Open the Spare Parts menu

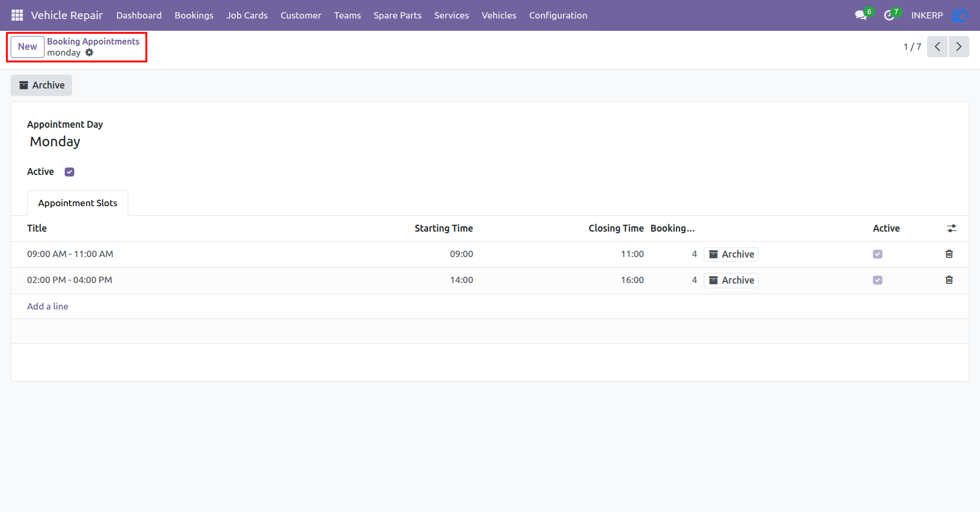tap(397, 15)
